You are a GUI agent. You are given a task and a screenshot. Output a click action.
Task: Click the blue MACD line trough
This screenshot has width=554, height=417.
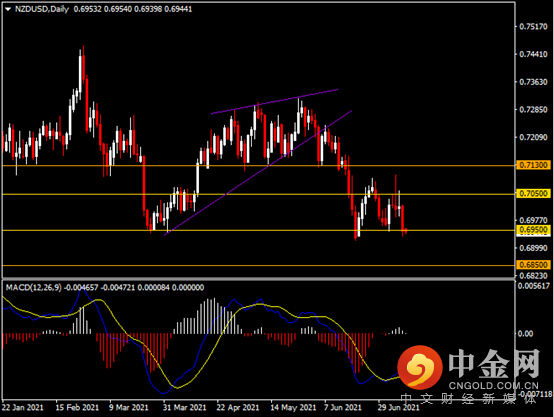pos(163,393)
